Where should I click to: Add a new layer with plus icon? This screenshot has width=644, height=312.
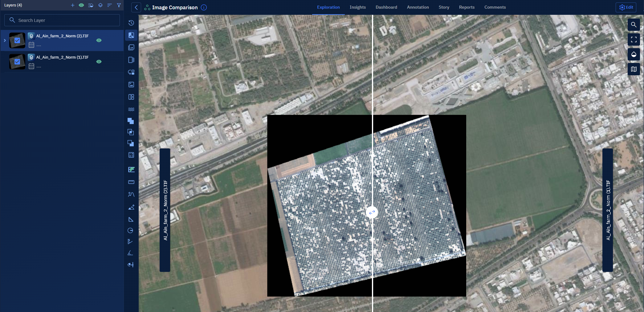point(73,5)
